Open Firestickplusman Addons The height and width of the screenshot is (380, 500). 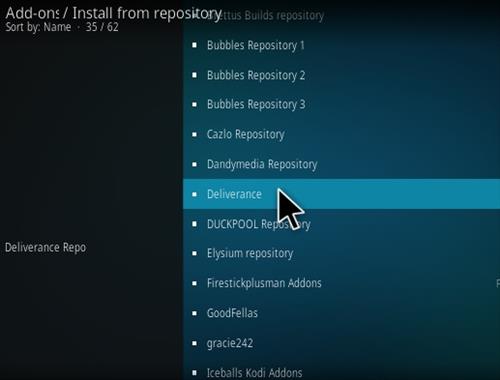[341, 283]
